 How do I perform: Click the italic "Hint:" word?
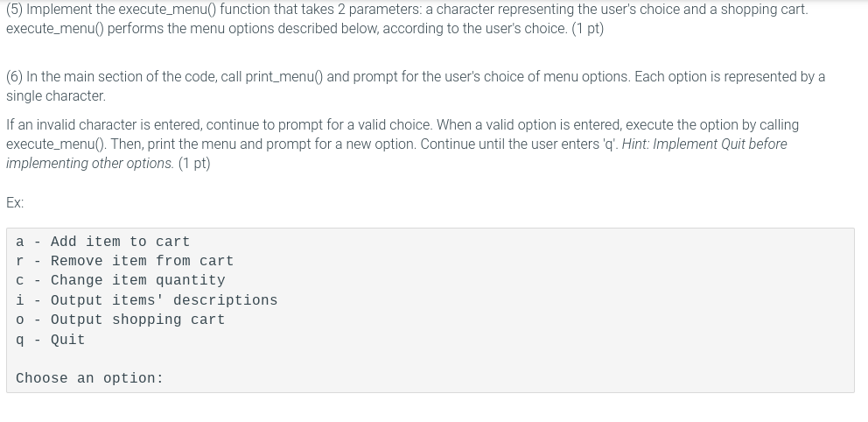(x=639, y=144)
